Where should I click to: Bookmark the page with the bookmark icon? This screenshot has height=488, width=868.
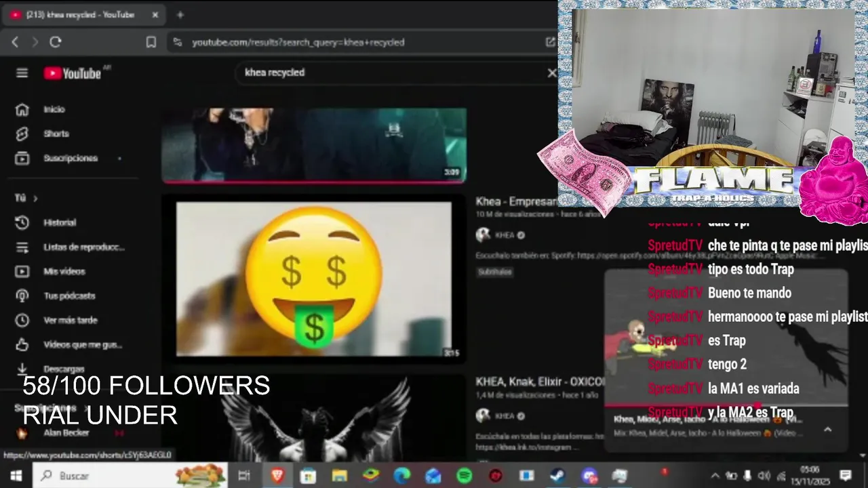[151, 42]
